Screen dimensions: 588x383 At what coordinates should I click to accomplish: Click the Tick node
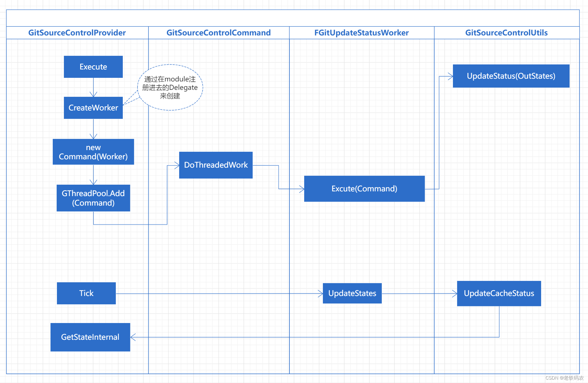[x=86, y=293]
